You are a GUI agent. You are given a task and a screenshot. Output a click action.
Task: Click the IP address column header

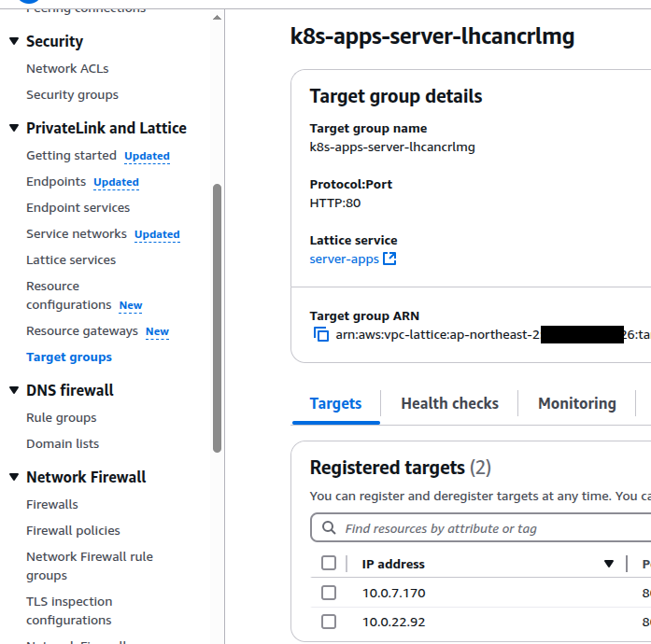click(x=393, y=564)
